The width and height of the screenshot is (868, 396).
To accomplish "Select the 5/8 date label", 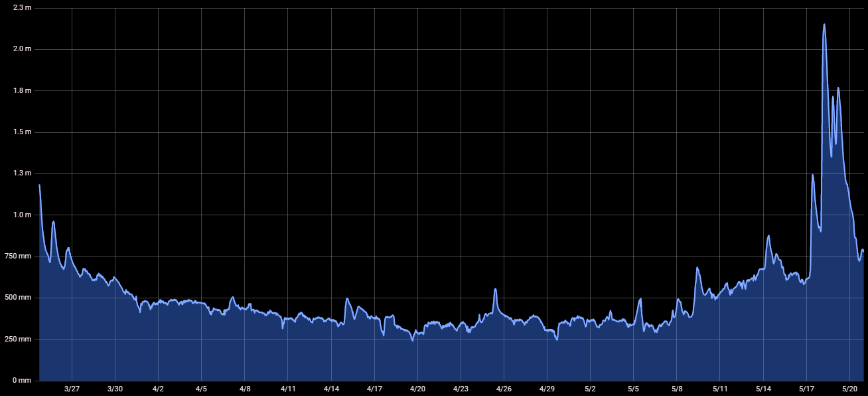I will [677, 389].
